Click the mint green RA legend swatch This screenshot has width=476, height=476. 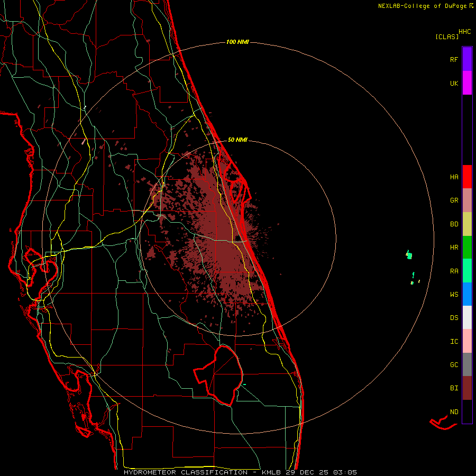467,271
